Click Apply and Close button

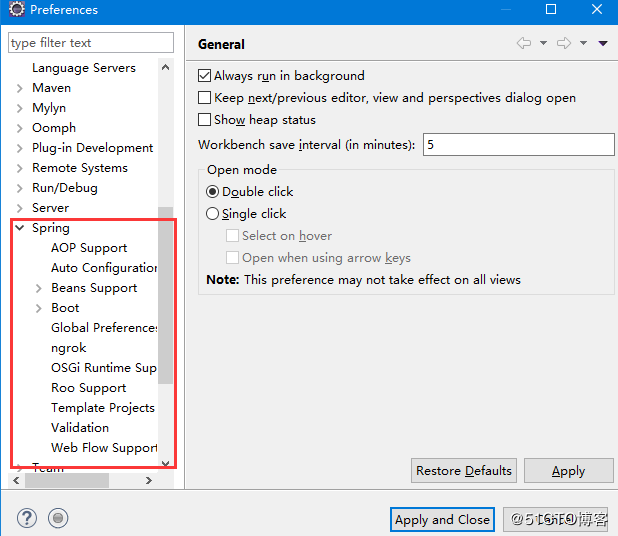(x=442, y=519)
